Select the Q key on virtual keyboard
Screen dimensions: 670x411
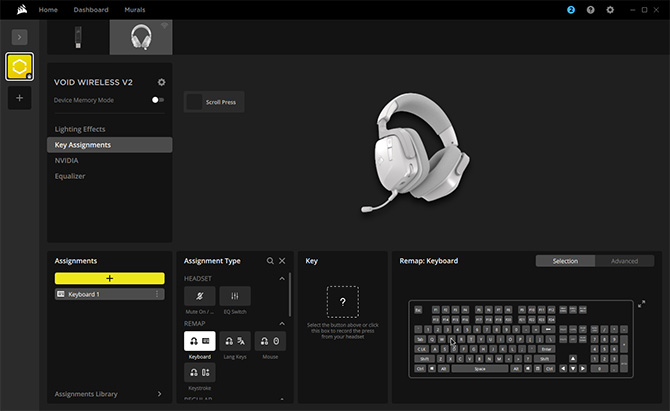tap(432, 339)
